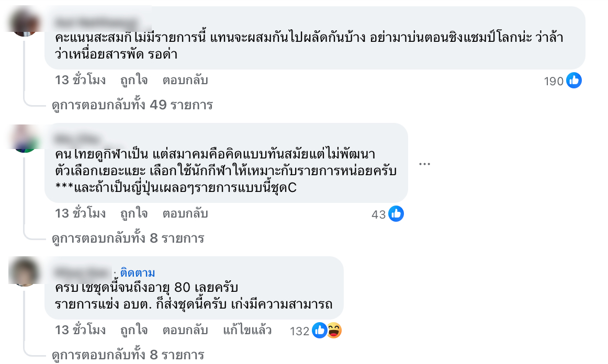Click ตอบกลับ under the third comment
Image resolution: width=608 pixels, height=364 pixels.
[185, 331]
